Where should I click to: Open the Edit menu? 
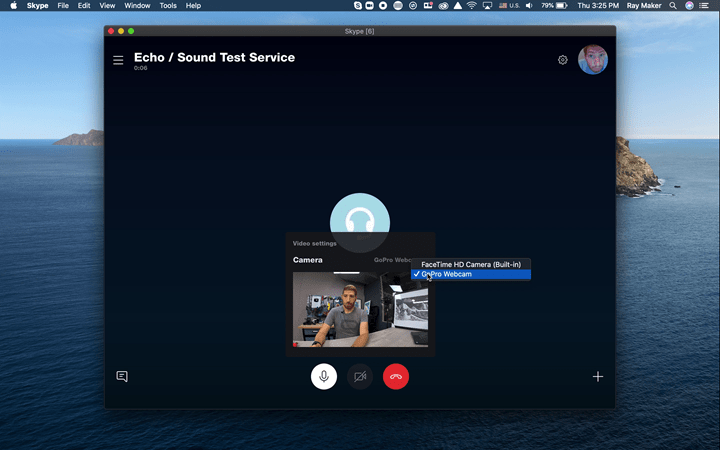click(84, 6)
